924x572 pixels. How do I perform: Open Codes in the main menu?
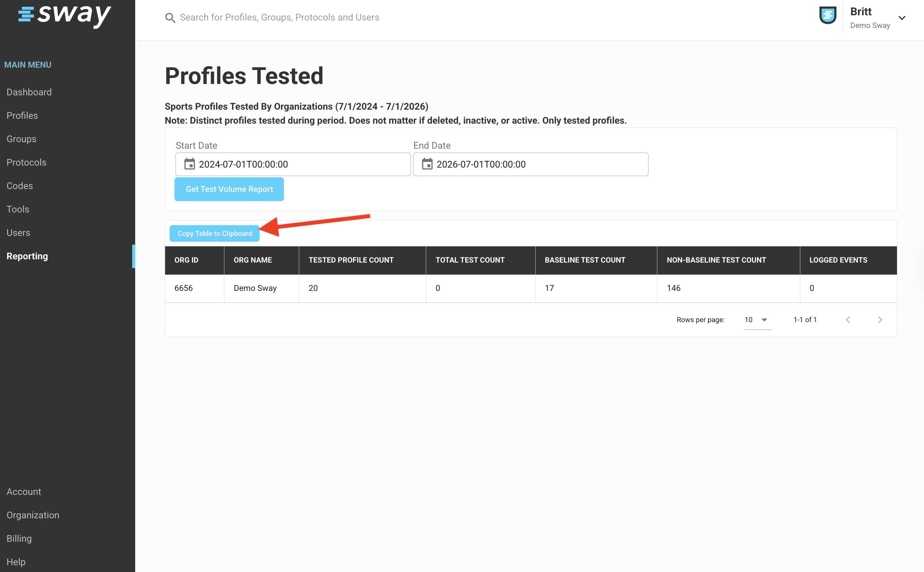point(20,186)
